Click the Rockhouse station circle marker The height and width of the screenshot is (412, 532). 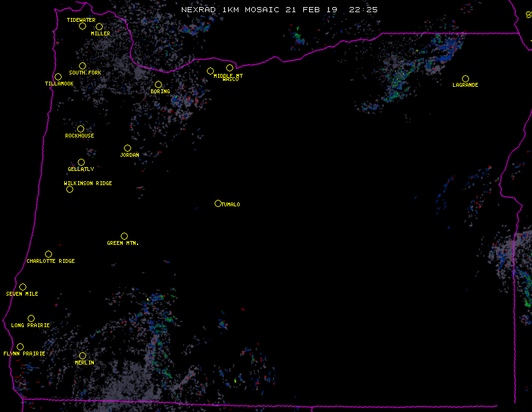click(x=80, y=129)
